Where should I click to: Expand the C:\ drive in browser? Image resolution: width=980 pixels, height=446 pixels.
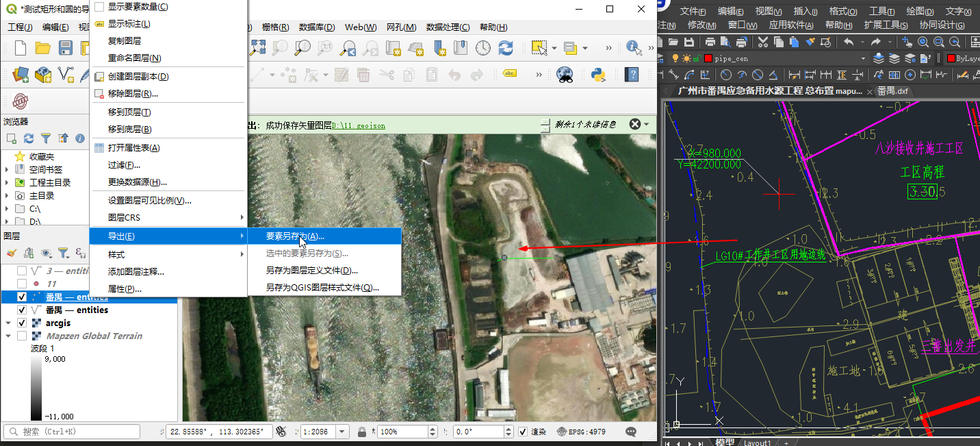(8, 208)
